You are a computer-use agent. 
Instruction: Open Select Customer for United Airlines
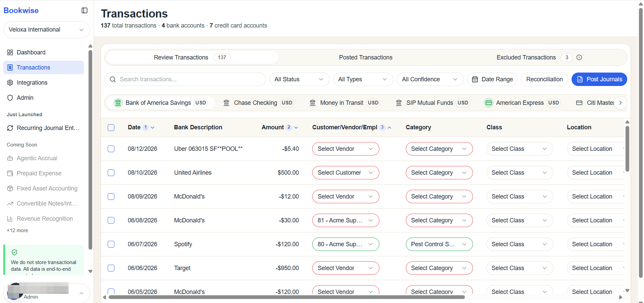coord(346,173)
